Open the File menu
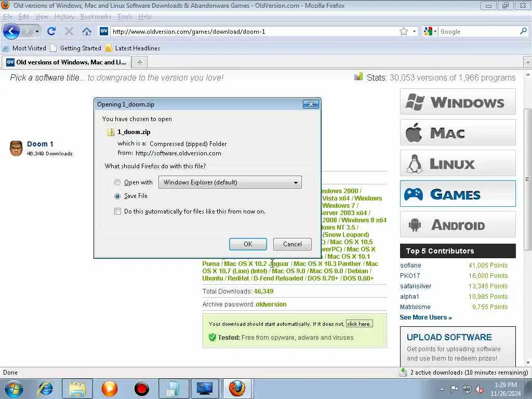The image size is (532, 399). click(7, 17)
